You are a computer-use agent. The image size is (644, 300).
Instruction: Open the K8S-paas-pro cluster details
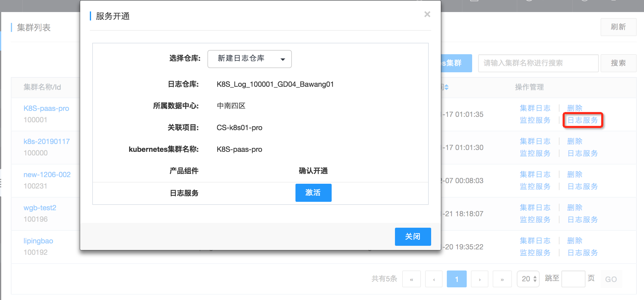click(46, 108)
